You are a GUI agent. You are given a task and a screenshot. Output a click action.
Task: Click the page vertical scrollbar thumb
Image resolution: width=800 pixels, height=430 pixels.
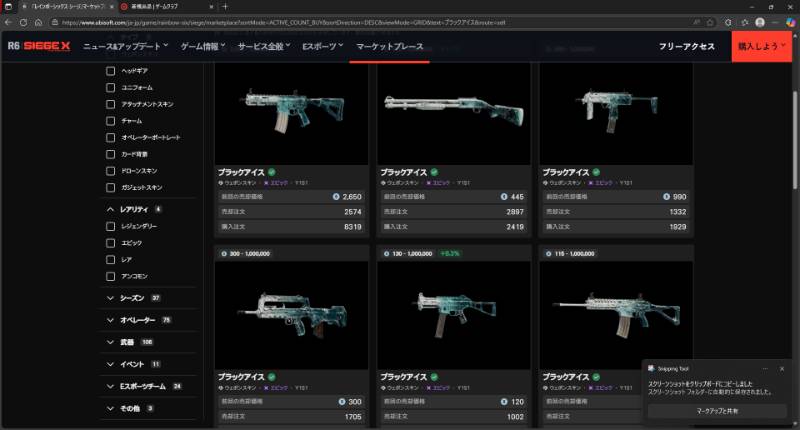pyautogui.click(x=795, y=140)
